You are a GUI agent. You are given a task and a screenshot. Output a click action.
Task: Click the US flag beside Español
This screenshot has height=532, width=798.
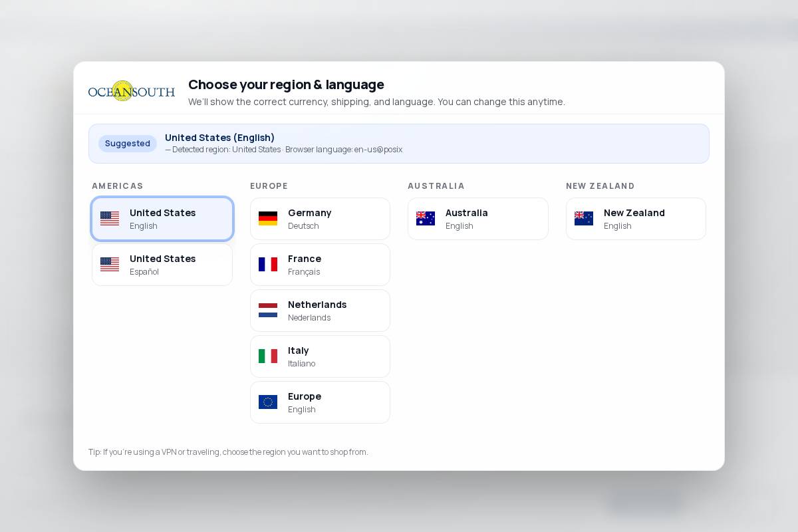click(x=110, y=264)
